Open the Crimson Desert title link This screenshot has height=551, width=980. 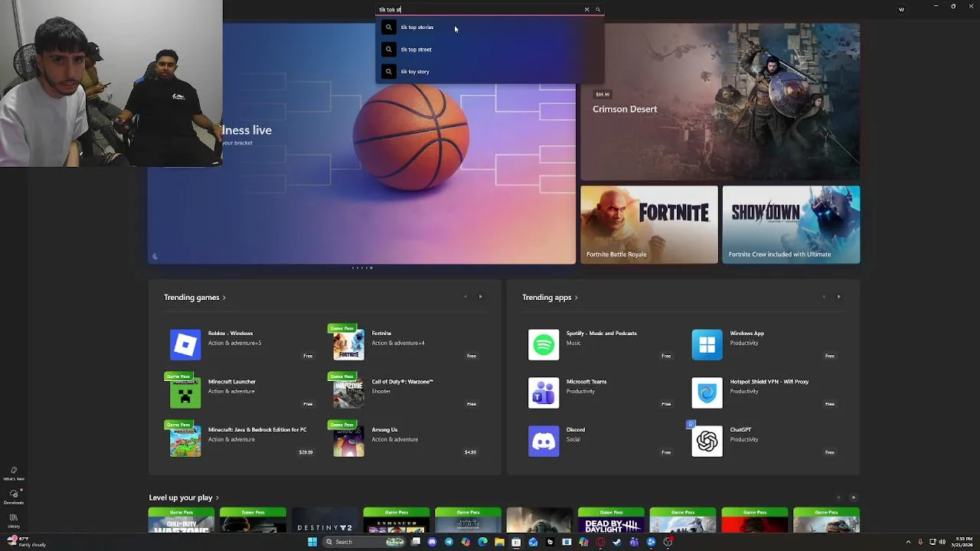[x=625, y=109]
